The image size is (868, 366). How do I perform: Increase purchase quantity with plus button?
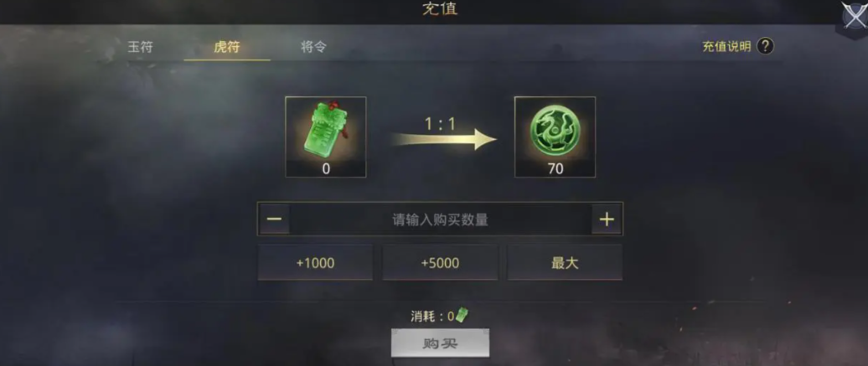point(607,219)
